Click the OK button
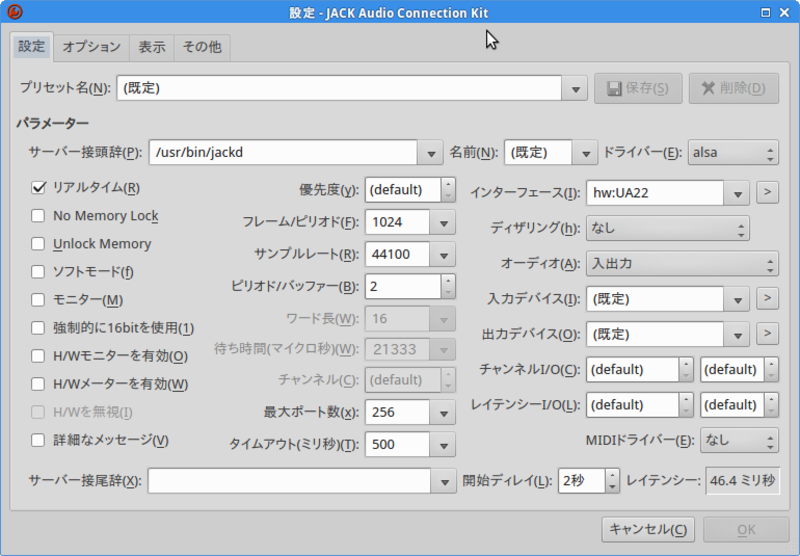 pyautogui.click(x=746, y=529)
